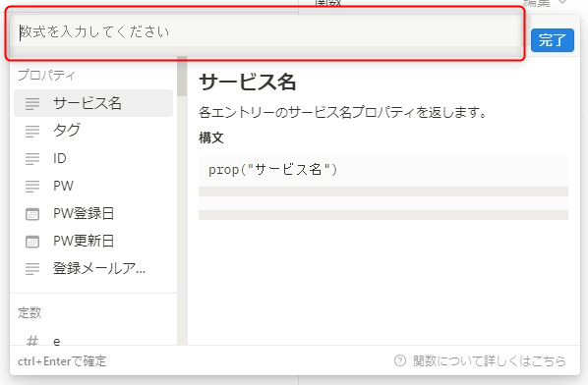Click the formula input field
The height and width of the screenshot is (385, 588).
click(x=265, y=32)
